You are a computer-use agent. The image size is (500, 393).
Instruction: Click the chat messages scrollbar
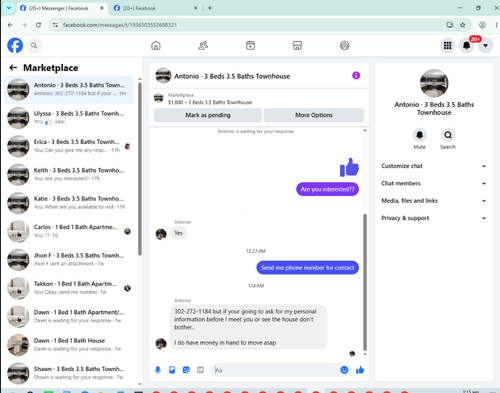tap(365, 282)
